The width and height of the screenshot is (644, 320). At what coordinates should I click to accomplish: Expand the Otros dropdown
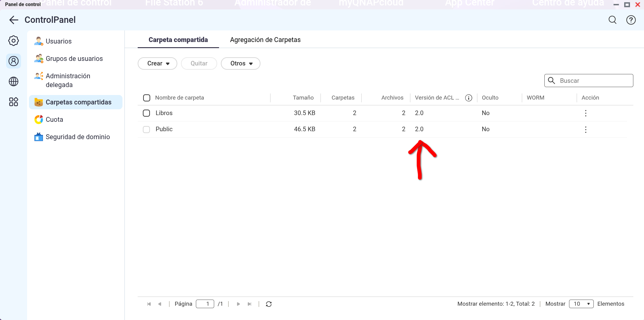[241, 64]
